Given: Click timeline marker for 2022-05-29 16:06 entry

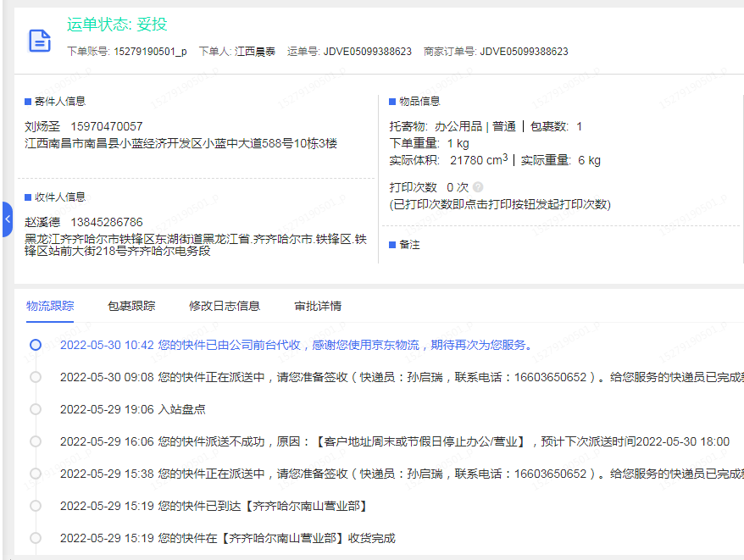Looking at the screenshot, I should point(36,441).
